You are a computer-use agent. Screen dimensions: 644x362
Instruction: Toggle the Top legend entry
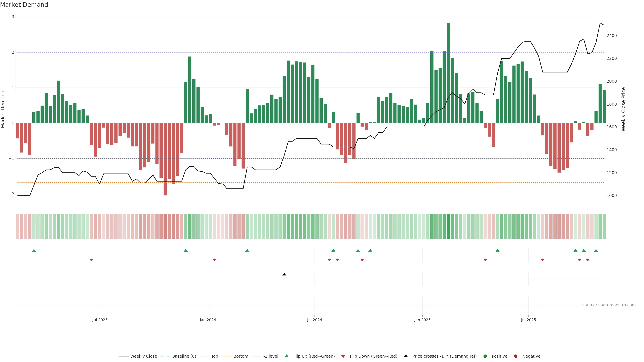click(214, 356)
